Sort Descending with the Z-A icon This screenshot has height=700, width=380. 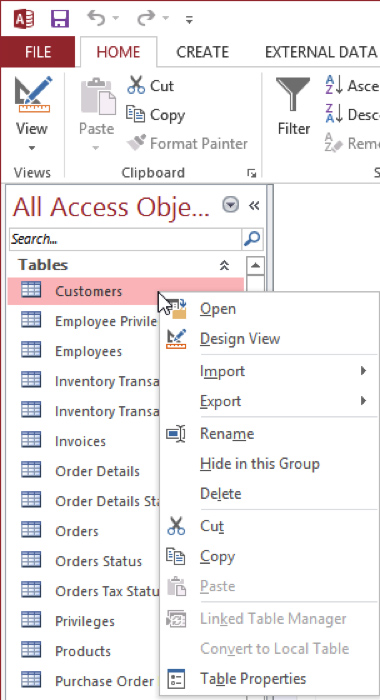[x=334, y=115]
